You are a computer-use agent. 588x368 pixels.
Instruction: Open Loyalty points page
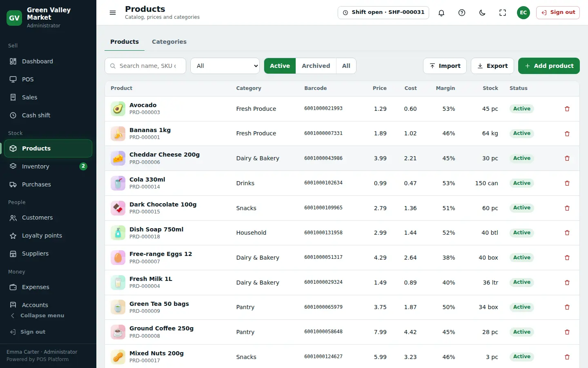pos(48,236)
